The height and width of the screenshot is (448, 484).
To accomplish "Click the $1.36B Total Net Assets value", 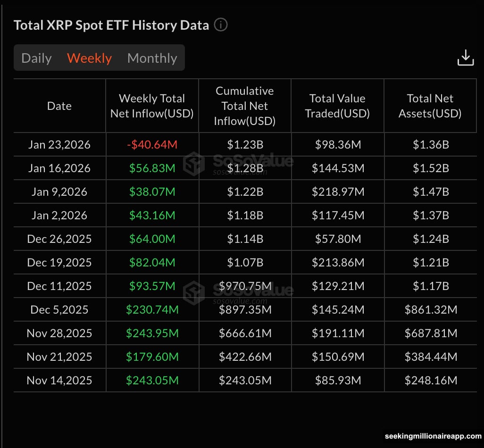I will (x=430, y=144).
